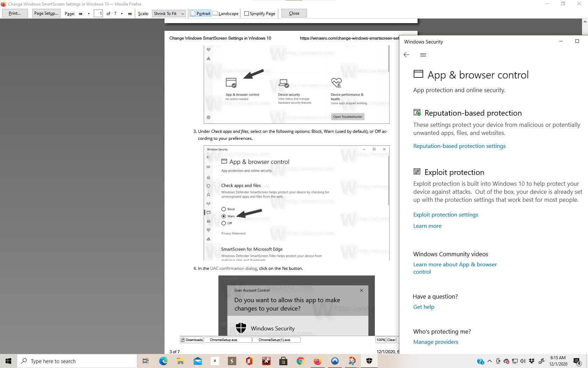Advance to the next preview page
588x368 pixels.
(x=122, y=14)
